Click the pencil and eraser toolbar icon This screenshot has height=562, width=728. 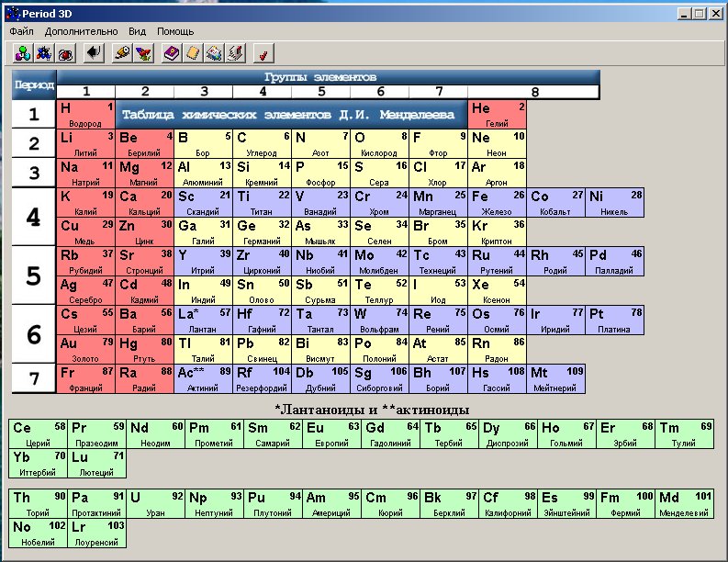pos(122,53)
